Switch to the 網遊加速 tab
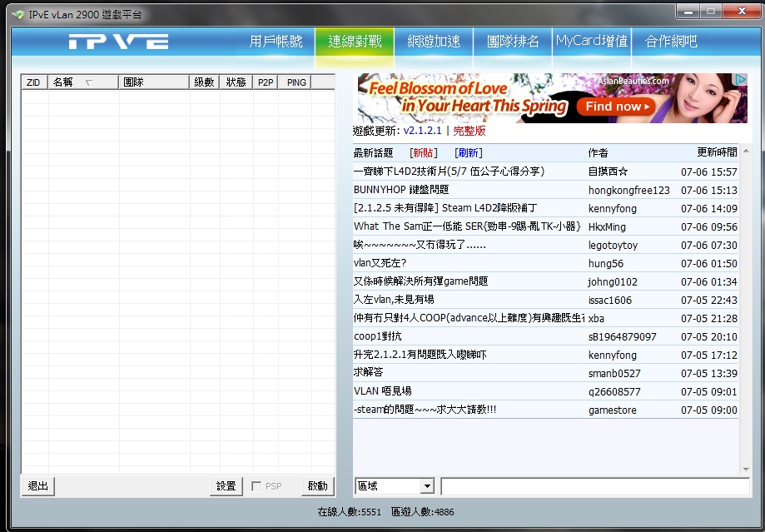 (434, 42)
